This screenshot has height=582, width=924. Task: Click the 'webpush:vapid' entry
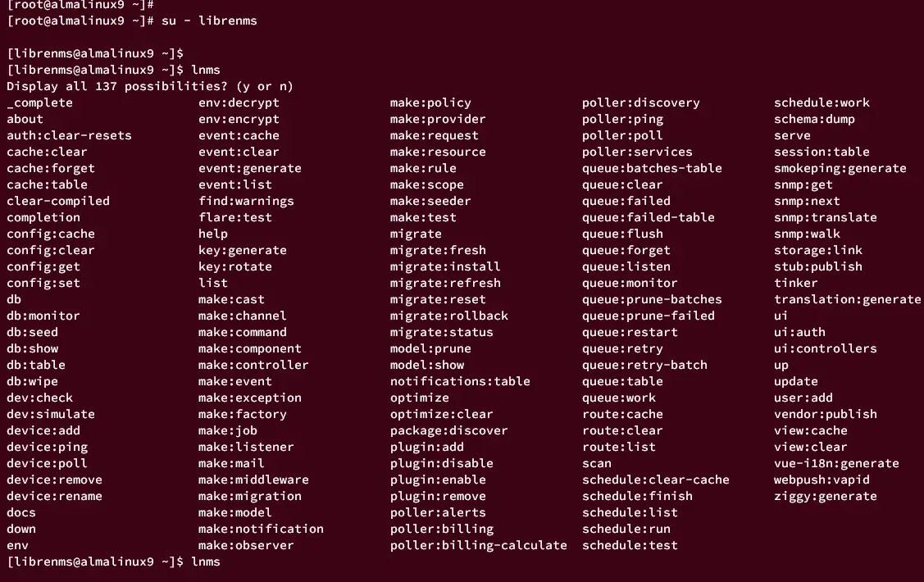pyautogui.click(x=822, y=480)
